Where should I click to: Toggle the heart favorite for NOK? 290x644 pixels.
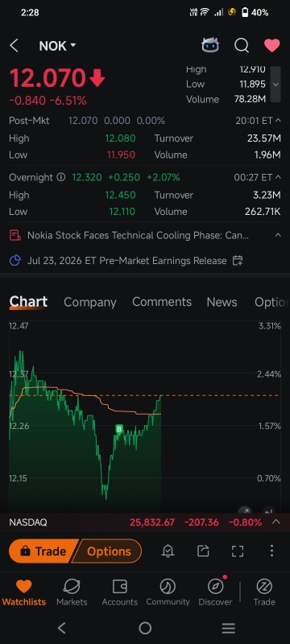coord(272,46)
